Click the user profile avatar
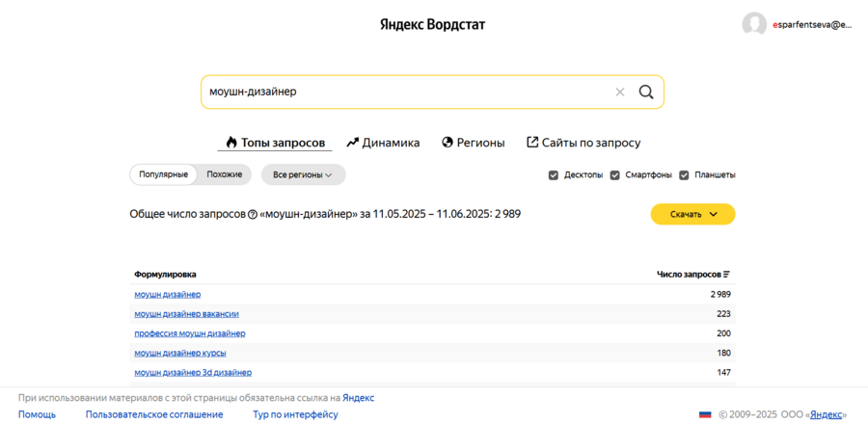 pos(754,25)
